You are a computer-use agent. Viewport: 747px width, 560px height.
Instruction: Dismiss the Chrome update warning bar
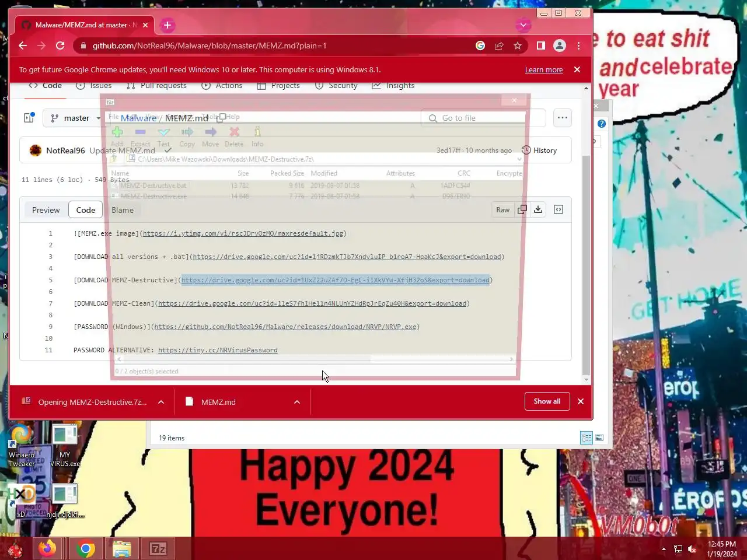[x=577, y=69]
